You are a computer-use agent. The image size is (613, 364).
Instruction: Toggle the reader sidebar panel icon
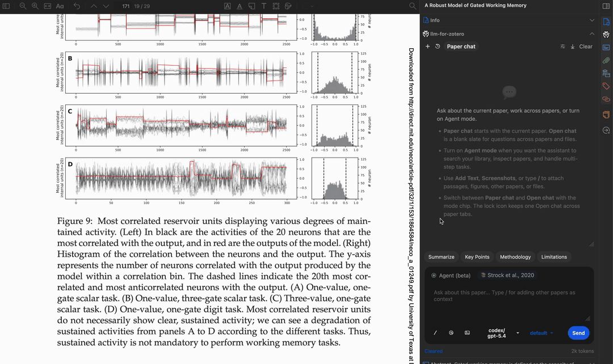tap(7, 6)
